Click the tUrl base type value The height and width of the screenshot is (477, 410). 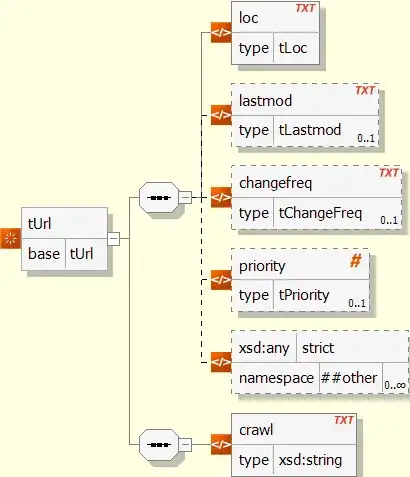[81, 254]
